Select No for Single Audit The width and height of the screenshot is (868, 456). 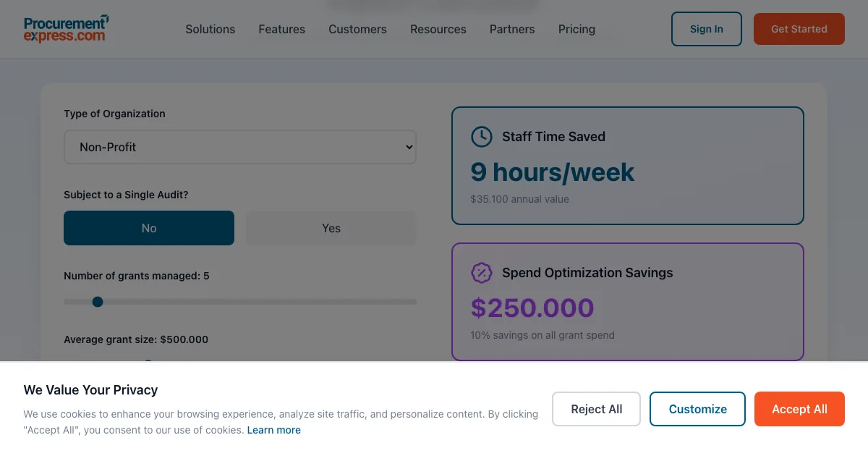(x=149, y=228)
